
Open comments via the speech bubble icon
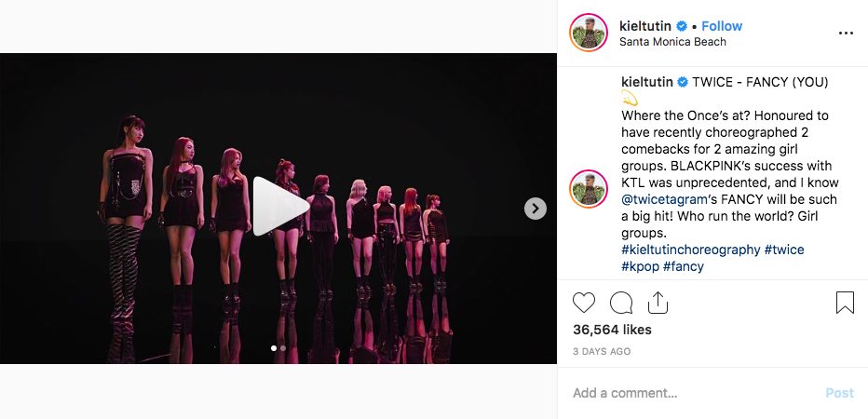click(621, 303)
